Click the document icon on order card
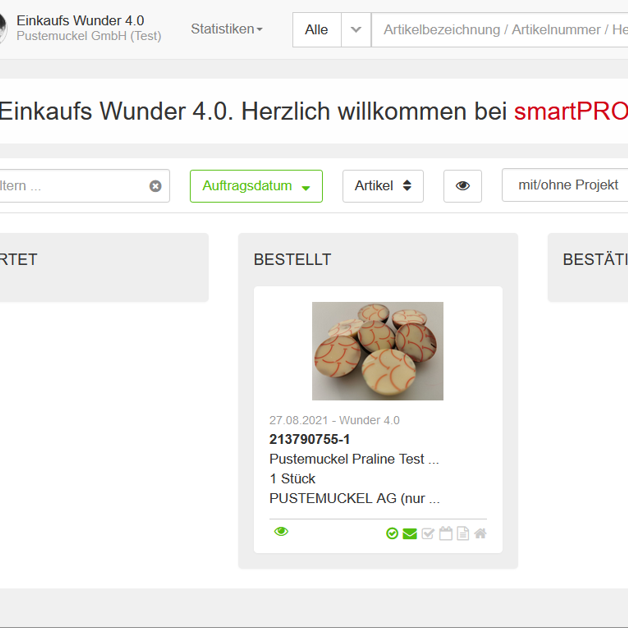628x628 pixels. point(463,533)
